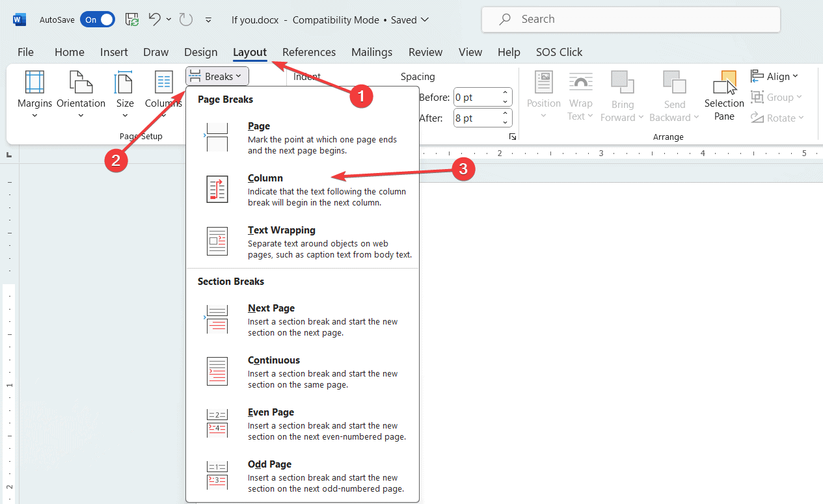This screenshot has height=504, width=823.
Task: Toggle the AutoSave switch off
Action: (97, 20)
